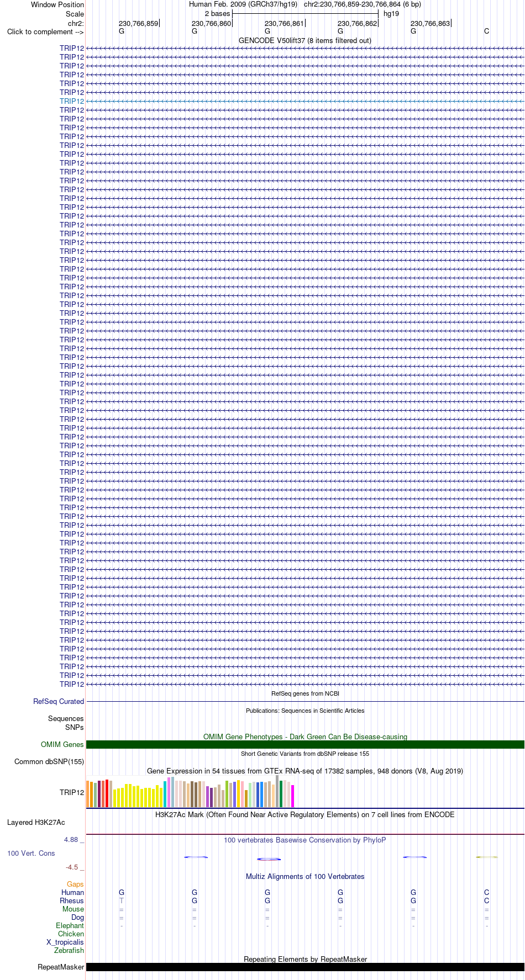Click 'Repeating Elements by RepeatMasker' title
This screenshot has height=980, width=525.
[x=305, y=960]
